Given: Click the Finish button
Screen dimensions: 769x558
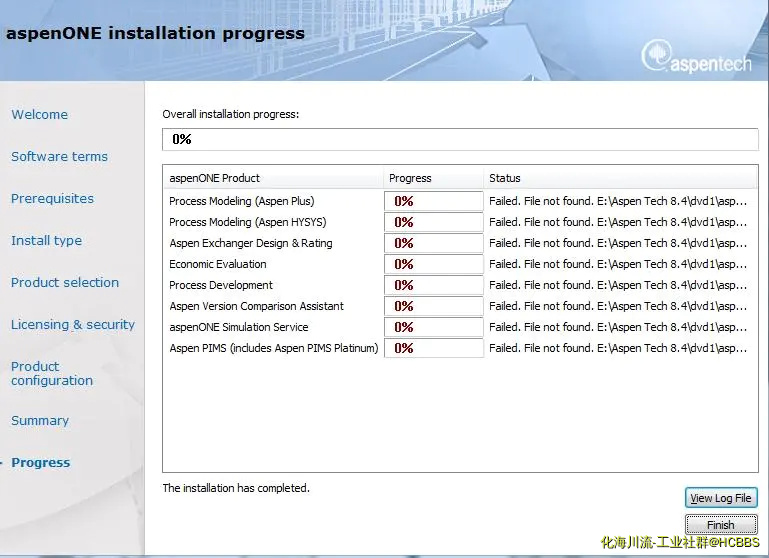Looking at the screenshot, I should pyautogui.click(x=721, y=525).
